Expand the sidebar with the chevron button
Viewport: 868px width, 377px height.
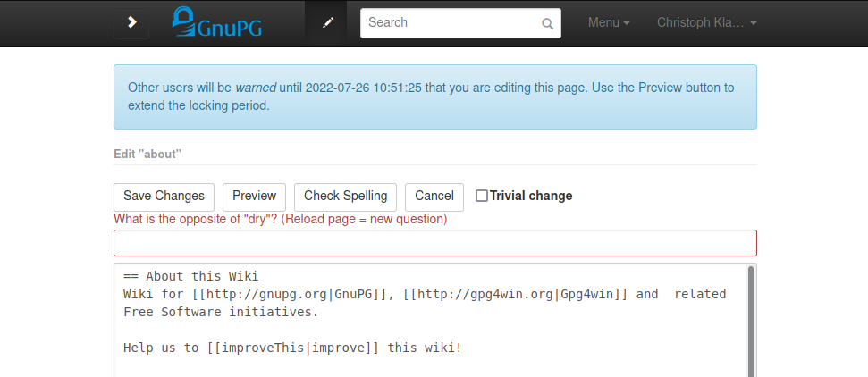(131, 22)
